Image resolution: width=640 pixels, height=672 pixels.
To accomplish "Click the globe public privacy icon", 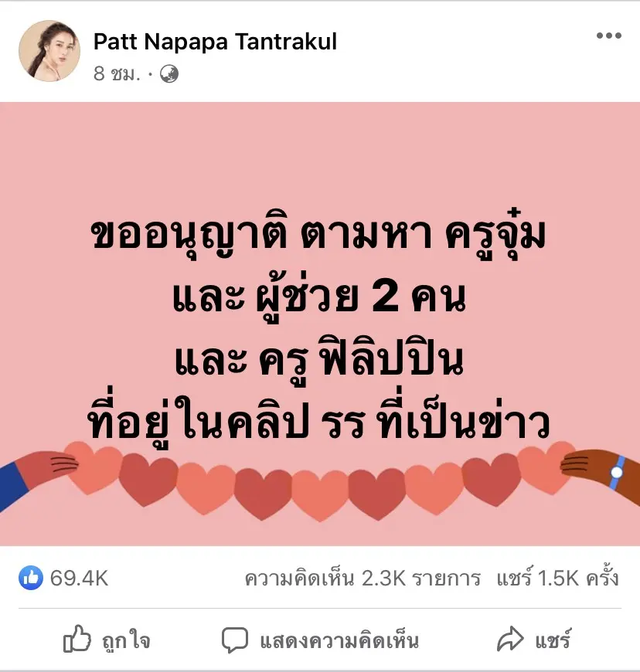I will click(x=169, y=74).
